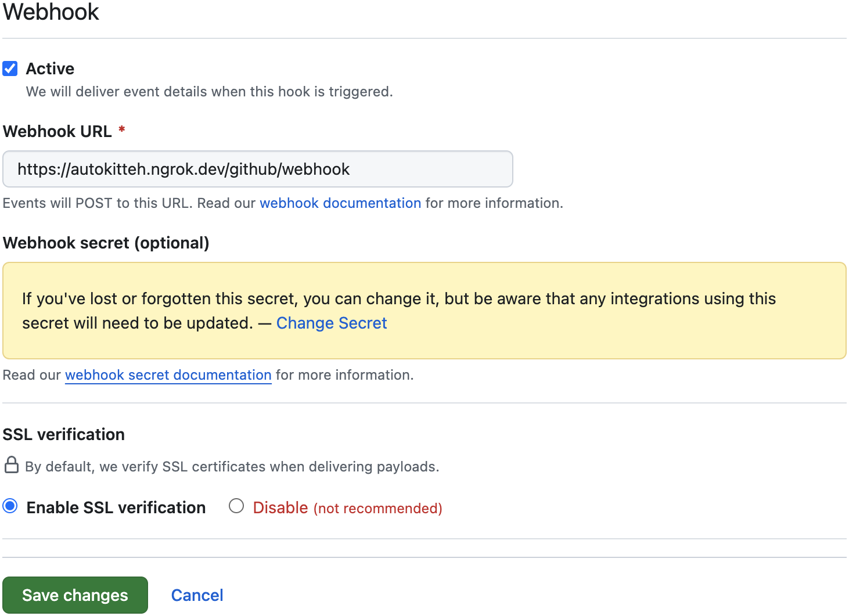The width and height of the screenshot is (849, 616).
Task: Open the webhook secret documentation link
Action: point(168,375)
